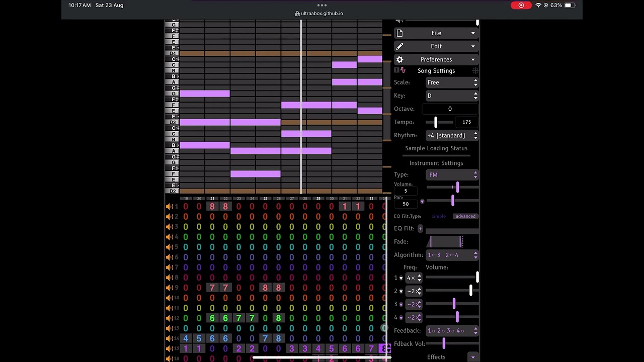Click the Pan value field showing 50
644x362 pixels.
point(406,204)
